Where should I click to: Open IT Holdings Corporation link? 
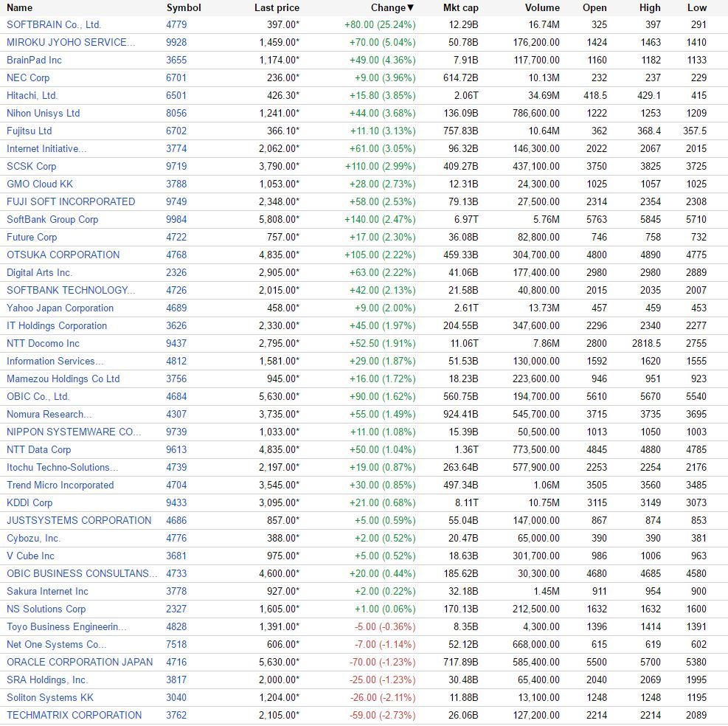[x=57, y=325]
